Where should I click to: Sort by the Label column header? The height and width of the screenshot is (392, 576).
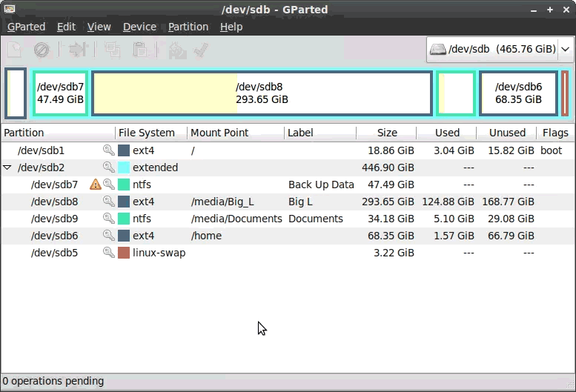pyautogui.click(x=320, y=133)
